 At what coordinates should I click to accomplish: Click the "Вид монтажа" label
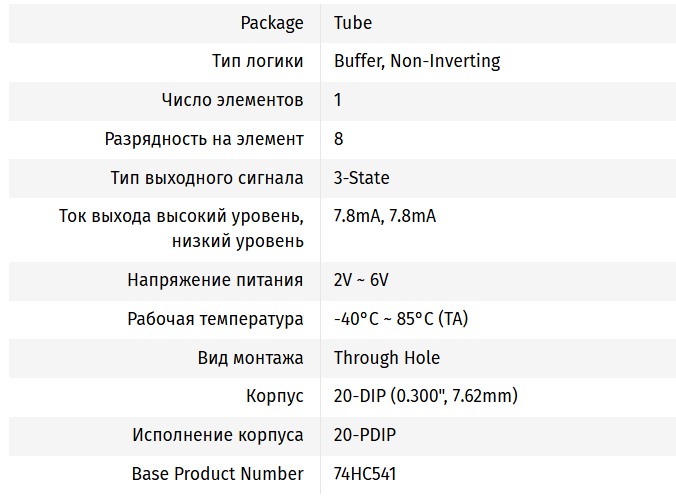tap(250, 358)
